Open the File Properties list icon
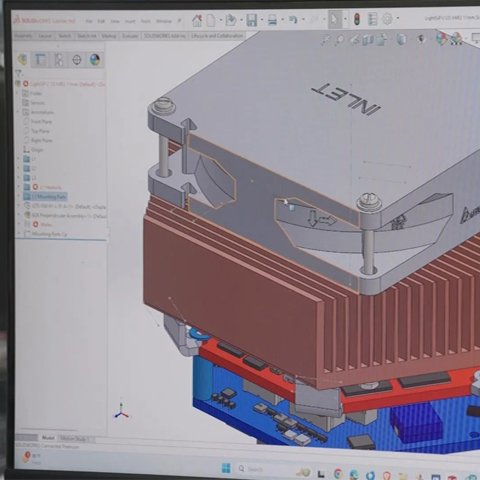 (372, 19)
